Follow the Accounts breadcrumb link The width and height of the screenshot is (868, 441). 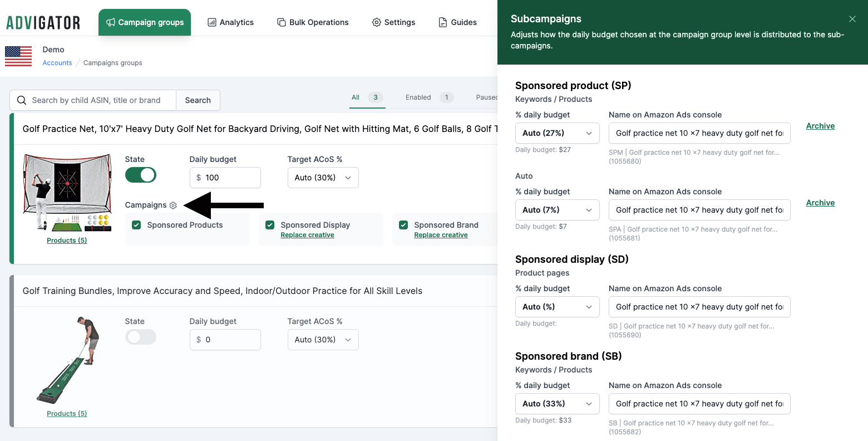tap(57, 63)
